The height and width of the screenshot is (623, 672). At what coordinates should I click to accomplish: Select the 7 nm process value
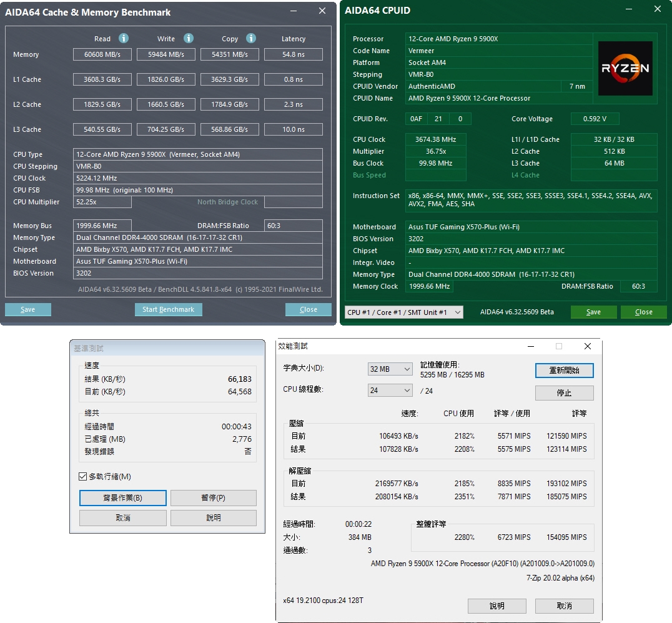coord(577,86)
